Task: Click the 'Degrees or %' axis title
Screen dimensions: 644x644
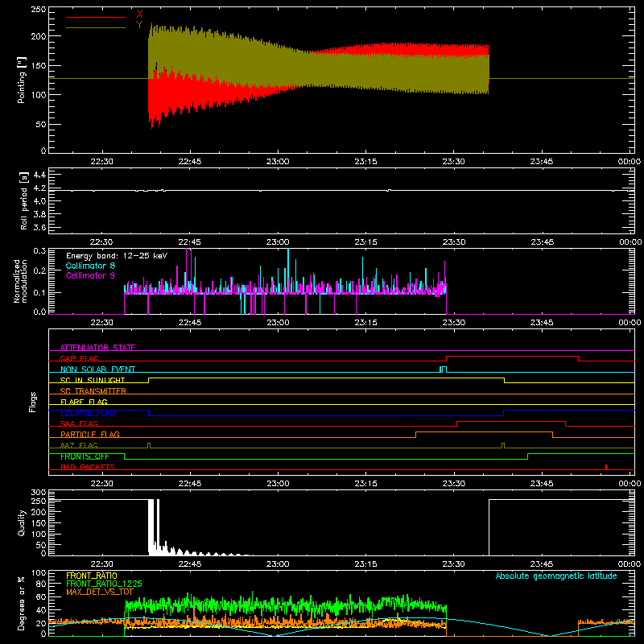Action: tap(22, 603)
